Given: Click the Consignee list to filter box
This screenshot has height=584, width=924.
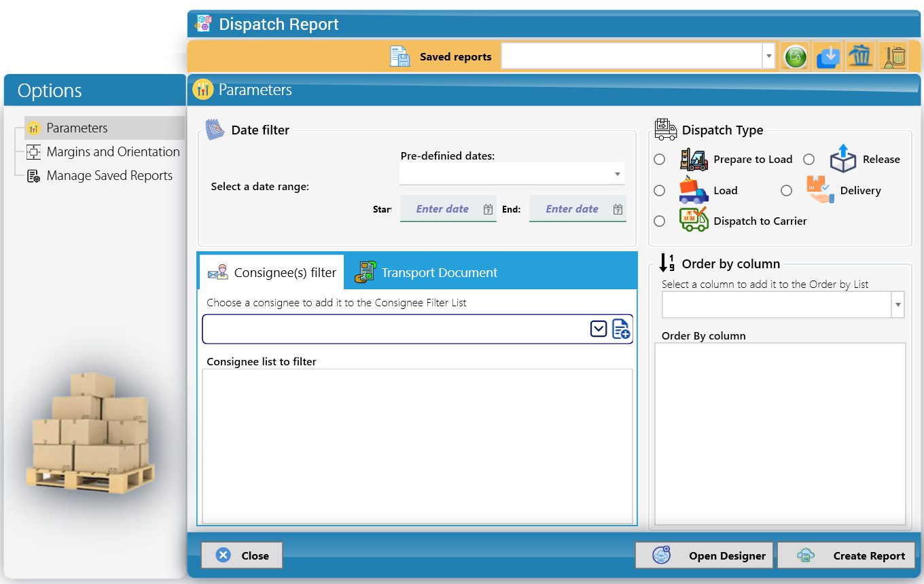Looking at the screenshot, I should [x=417, y=445].
